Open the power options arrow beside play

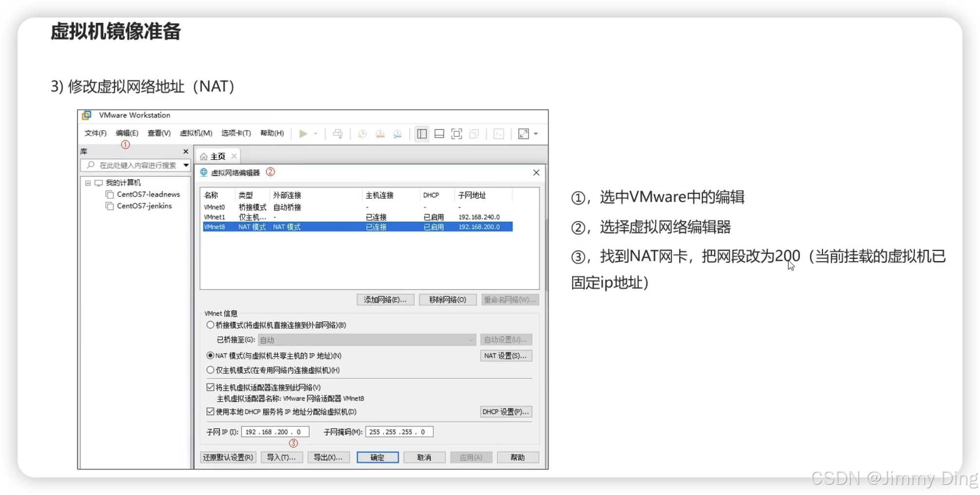(x=316, y=134)
